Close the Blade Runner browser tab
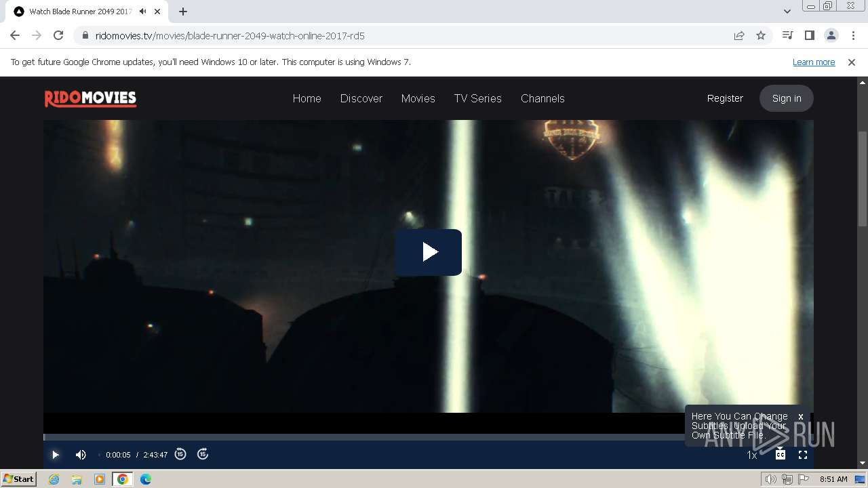The width and height of the screenshot is (868, 488). (157, 12)
